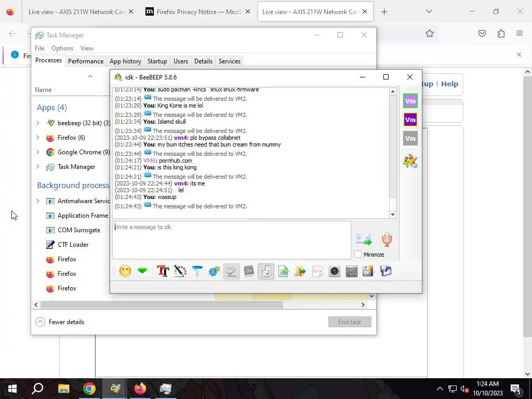This screenshot has height=399, width=532.
Task: Open the Firefox hamburger application menu
Action: click(520, 33)
